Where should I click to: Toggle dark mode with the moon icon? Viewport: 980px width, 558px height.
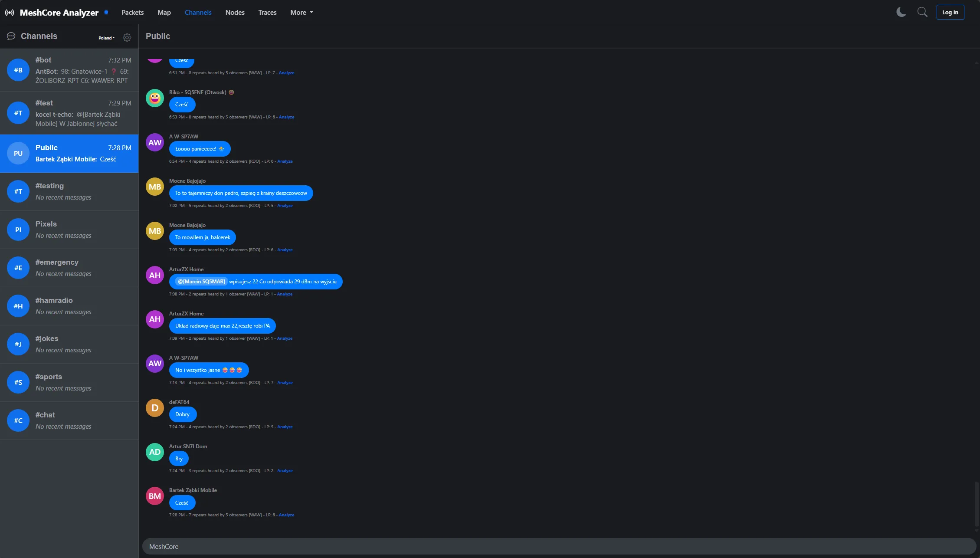(901, 12)
